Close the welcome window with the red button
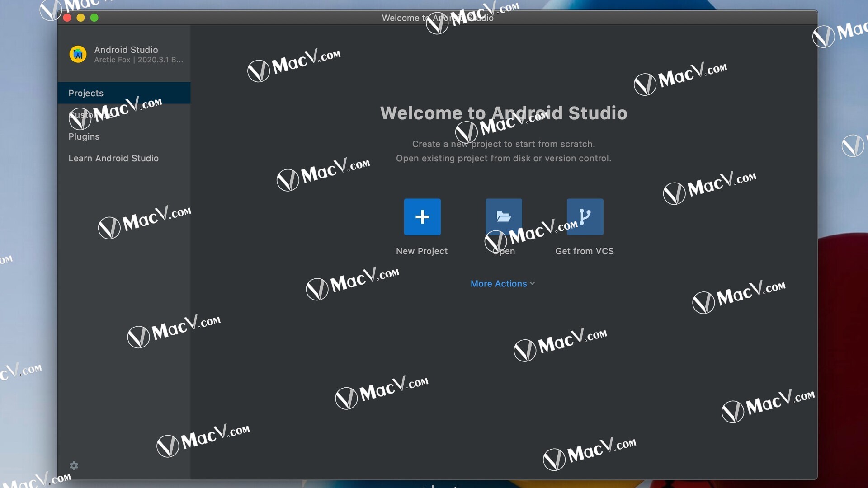This screenshot has height=488, width=868. (x=67, y=18)
